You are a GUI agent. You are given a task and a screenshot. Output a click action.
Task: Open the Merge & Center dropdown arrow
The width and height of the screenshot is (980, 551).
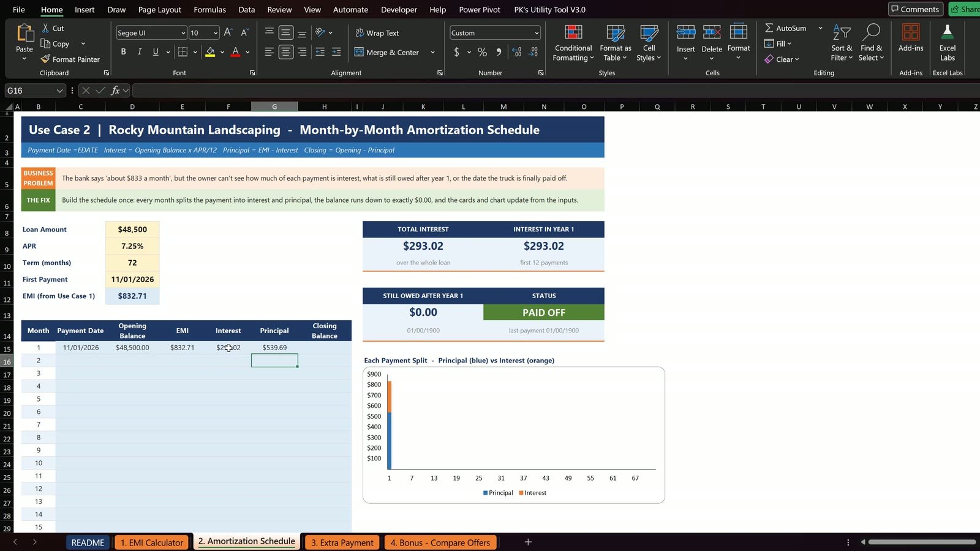click(432, 53)
